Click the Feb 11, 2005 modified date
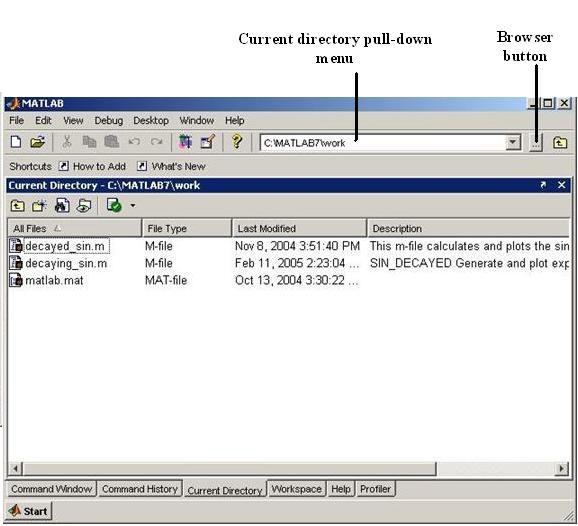This screenshot has width=578, height=526. point(297,263)
